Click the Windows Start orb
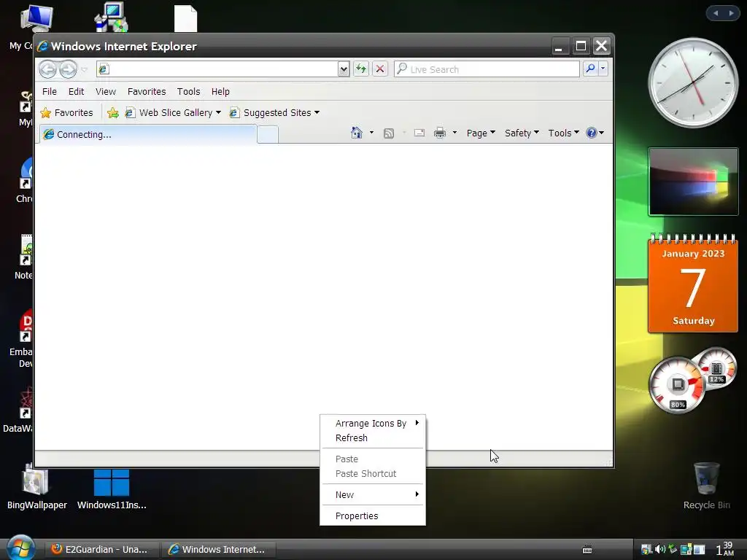The width and height of the screenshot is (747, 560). pos(20,548)
